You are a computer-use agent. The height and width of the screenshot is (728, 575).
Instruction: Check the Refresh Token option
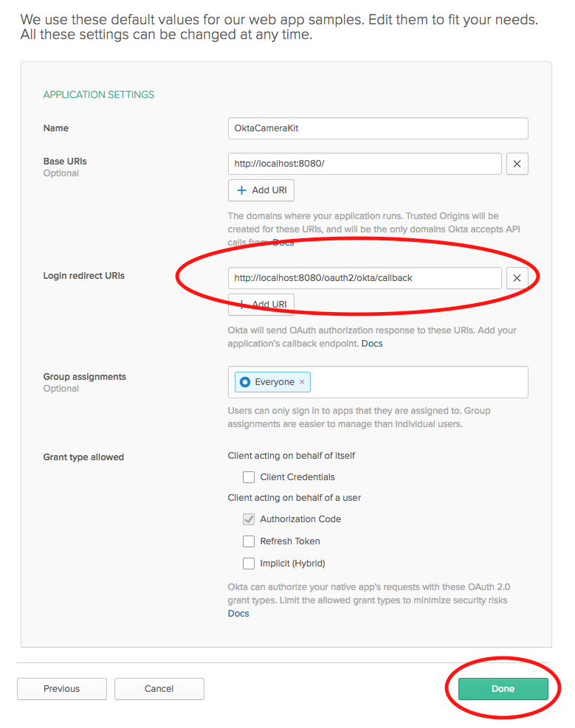(249, 541)
